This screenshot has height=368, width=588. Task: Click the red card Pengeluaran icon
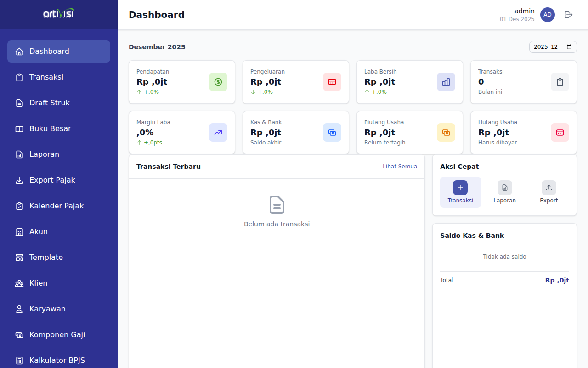pos(332,82)
